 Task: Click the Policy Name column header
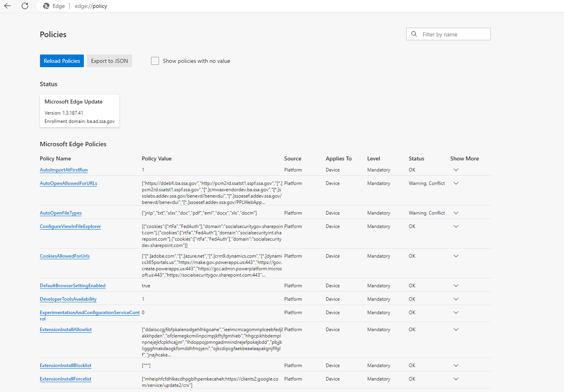point(55,158)
